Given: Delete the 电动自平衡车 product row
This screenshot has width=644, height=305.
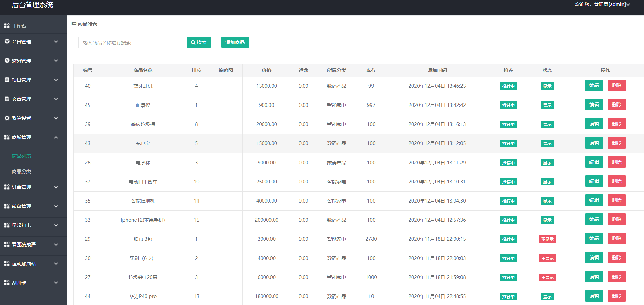Looking at the screenshot, I should 616,181.
